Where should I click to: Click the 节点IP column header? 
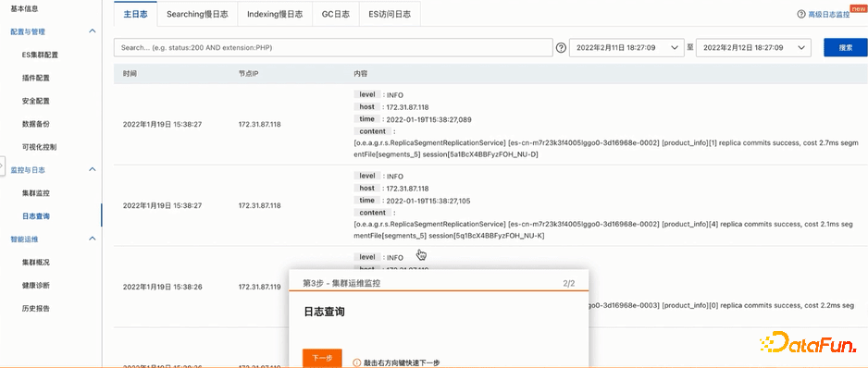pos(249,74)
